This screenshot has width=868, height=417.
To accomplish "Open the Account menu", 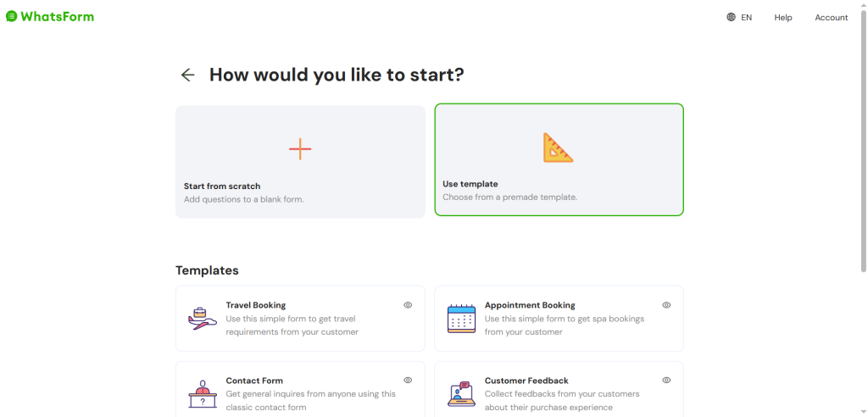I will [x=831, y=18].
